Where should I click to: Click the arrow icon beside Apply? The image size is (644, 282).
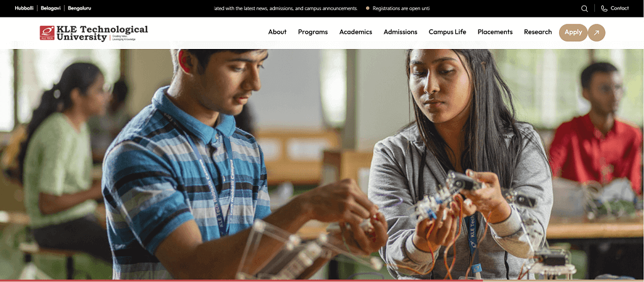pyautogui.click(x=596, y=33)
